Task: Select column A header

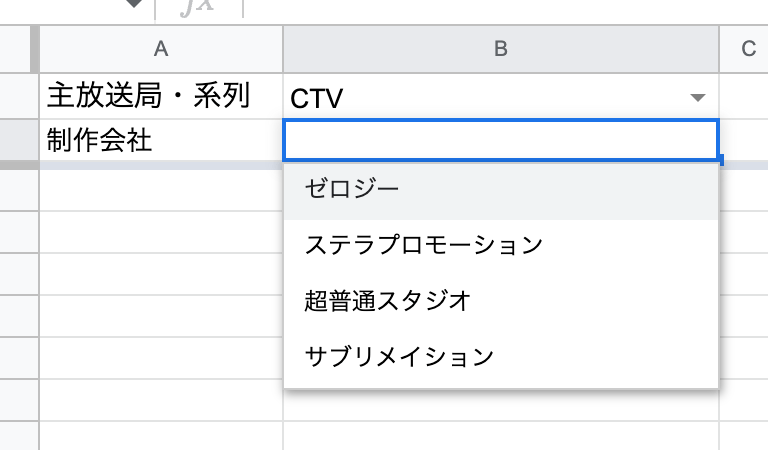Action: click(160, 49)
